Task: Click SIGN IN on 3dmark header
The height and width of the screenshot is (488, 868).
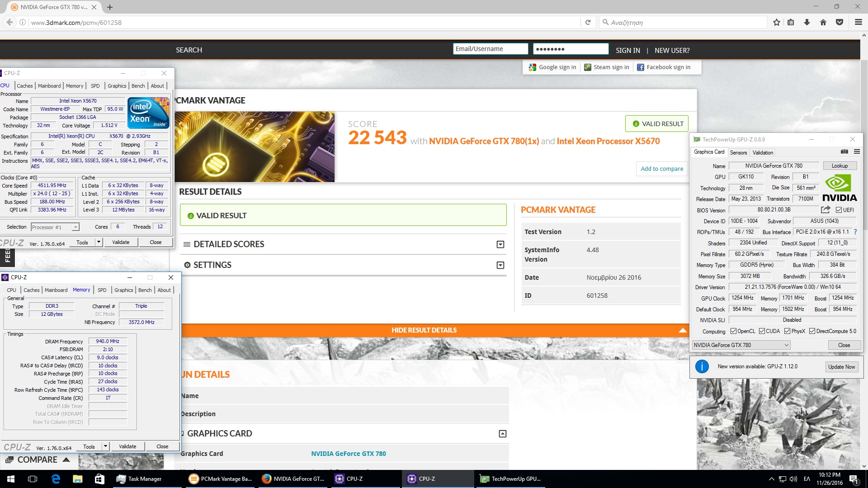Action: pos(627,50)
